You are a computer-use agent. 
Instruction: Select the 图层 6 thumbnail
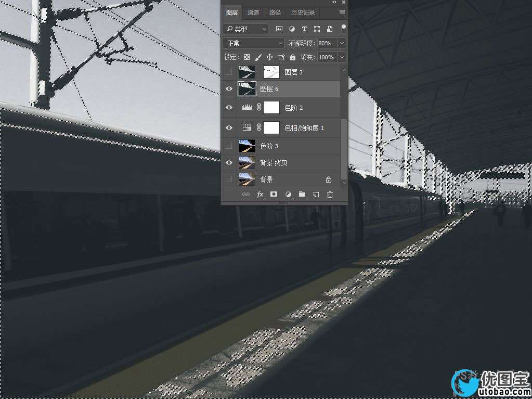point(247,89)
